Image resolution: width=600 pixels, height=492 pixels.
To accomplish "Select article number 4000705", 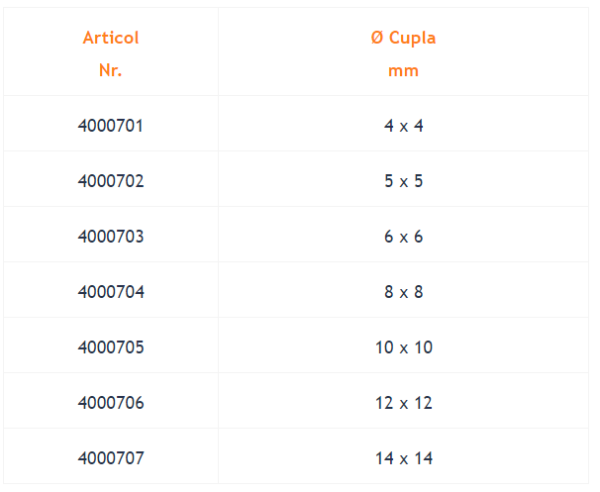I will coord(111,347).
